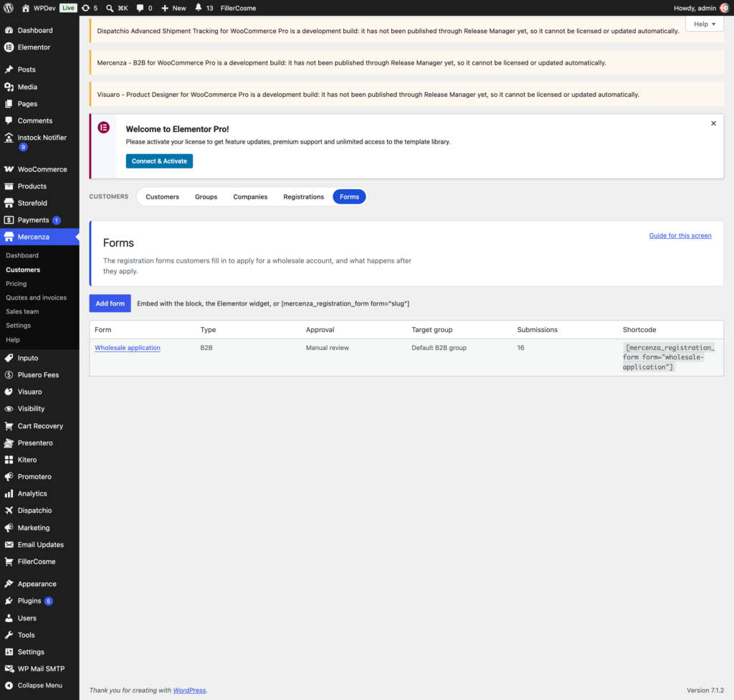Click the Analytics bar chart icon

(x=9, y=493)
